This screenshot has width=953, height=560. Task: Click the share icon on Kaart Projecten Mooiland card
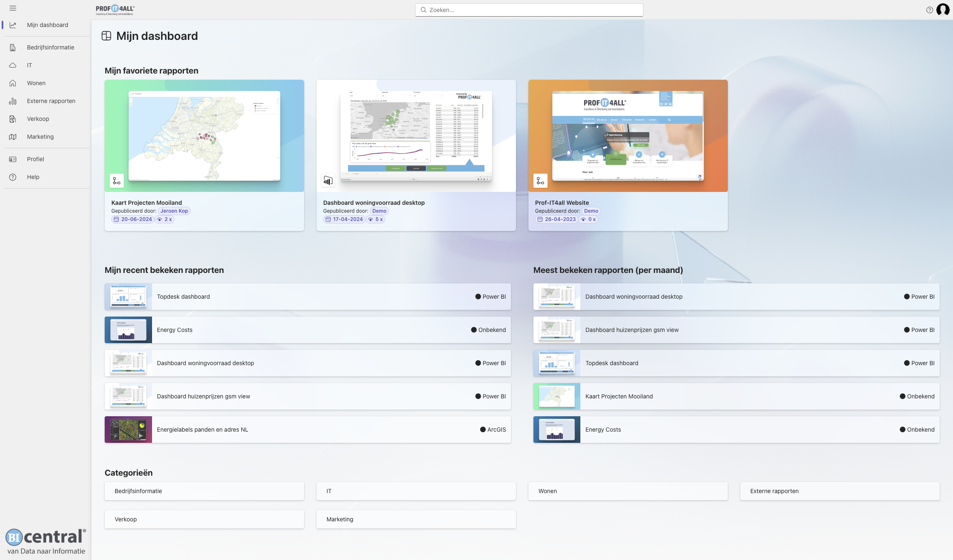(116, 181)
